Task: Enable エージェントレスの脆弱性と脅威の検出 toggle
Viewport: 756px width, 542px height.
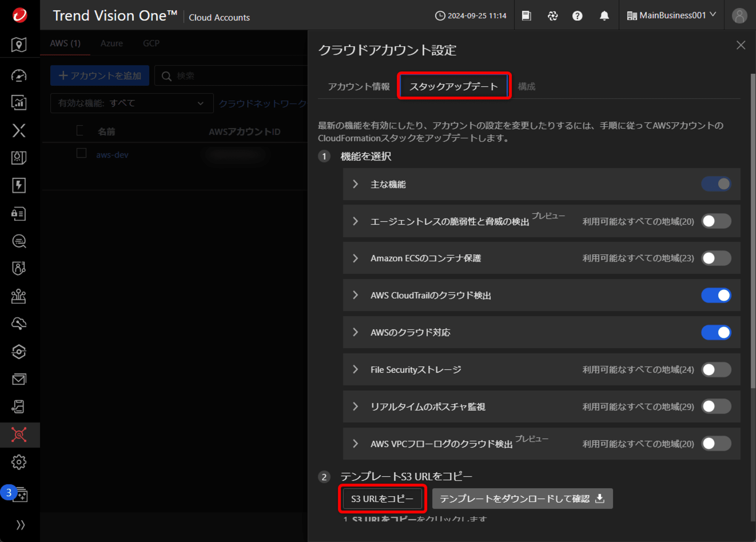Action: pos(716,221)
